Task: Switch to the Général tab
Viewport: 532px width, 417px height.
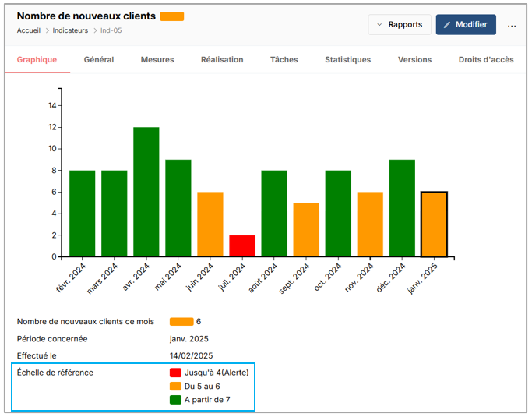Action: pos(99,60)
